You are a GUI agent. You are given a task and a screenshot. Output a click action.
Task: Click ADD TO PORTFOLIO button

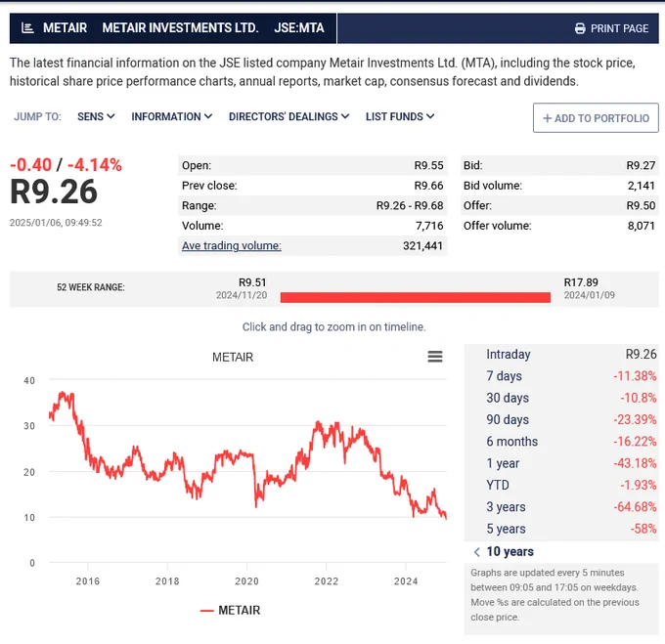click(596, 118)
